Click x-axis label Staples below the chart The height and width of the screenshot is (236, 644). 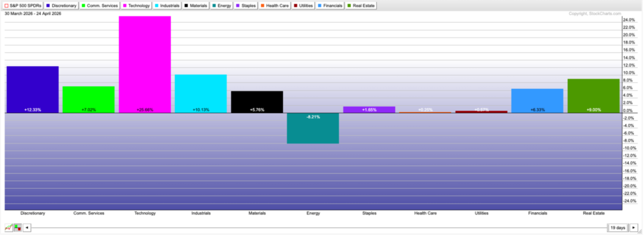369,213
